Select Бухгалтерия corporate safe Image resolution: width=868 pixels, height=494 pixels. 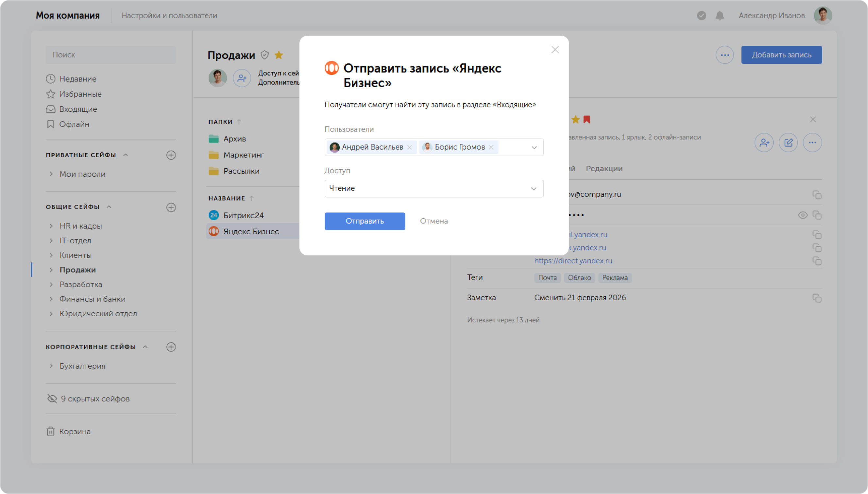(82, 366)
